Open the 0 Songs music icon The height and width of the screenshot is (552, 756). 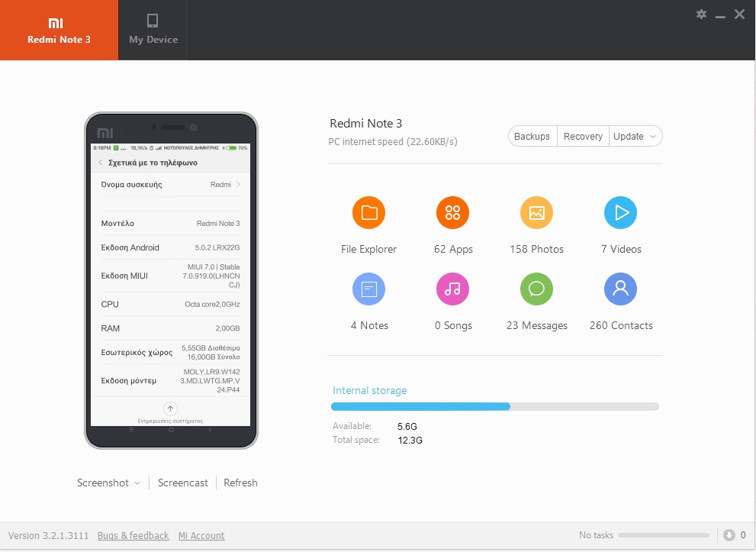[x=452, y=289]
